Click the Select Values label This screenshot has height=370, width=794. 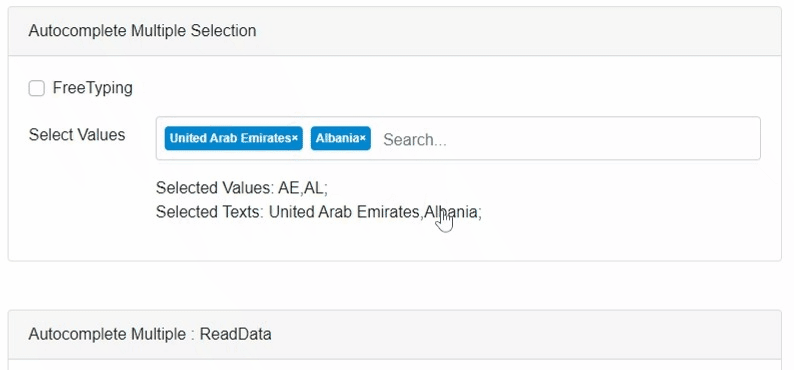pos(77,135)
